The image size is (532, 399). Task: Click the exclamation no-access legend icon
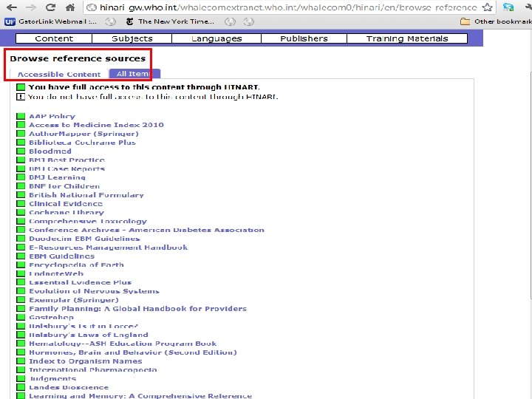[21, 97]
